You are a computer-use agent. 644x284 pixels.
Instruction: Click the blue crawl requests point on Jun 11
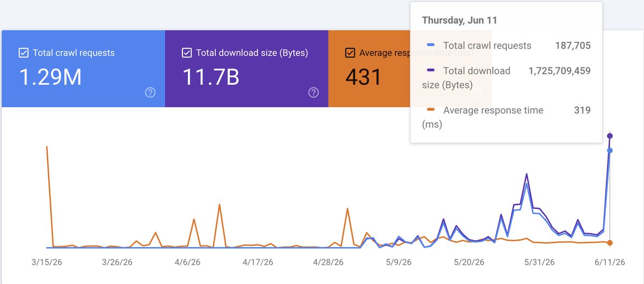click(x=610, y=150)
